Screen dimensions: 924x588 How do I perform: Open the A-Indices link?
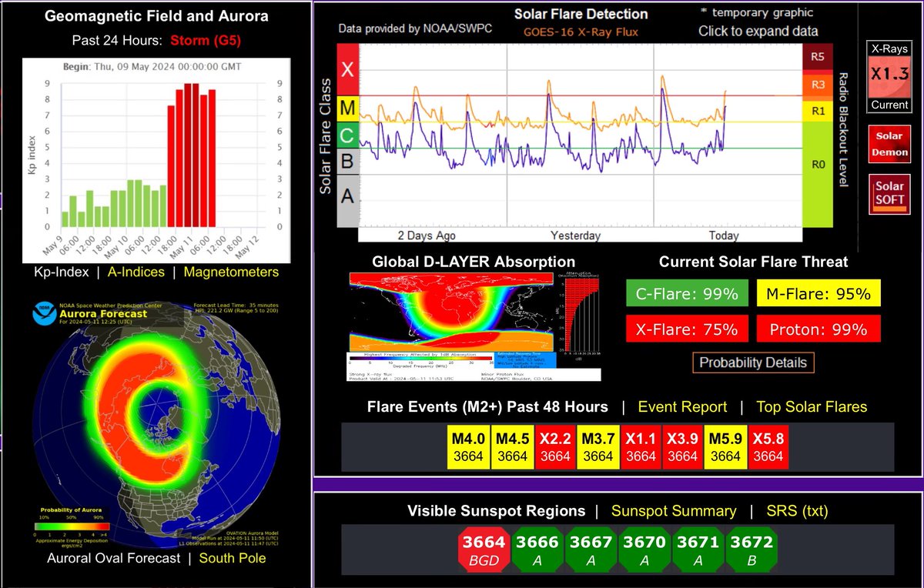click(137, 272)
